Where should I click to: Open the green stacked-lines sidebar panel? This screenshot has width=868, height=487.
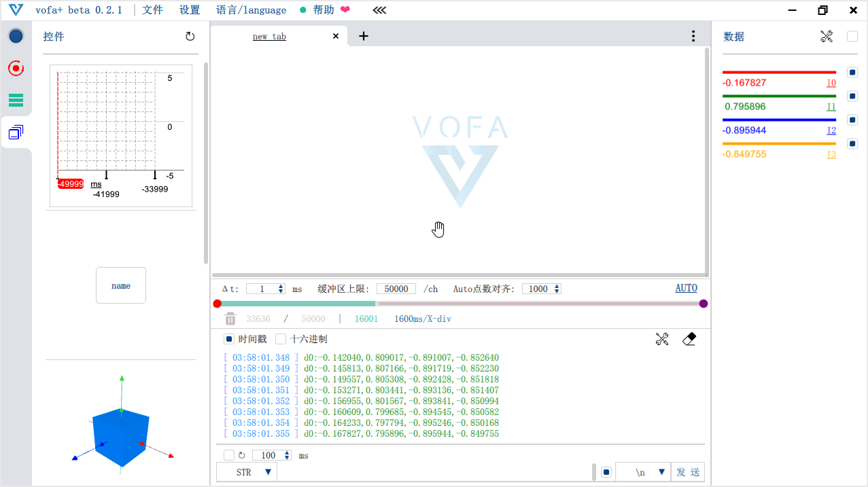click(16, 101)
